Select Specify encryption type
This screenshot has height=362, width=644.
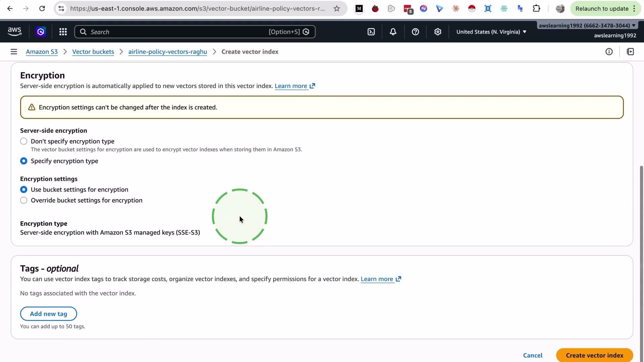click(24, 161)
